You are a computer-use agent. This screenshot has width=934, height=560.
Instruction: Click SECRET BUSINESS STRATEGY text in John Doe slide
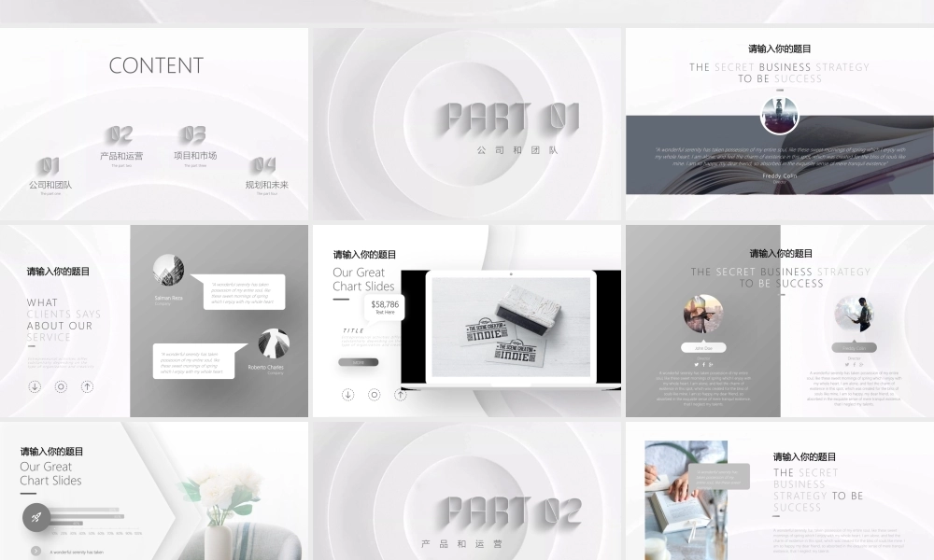[x=781, y=277]
